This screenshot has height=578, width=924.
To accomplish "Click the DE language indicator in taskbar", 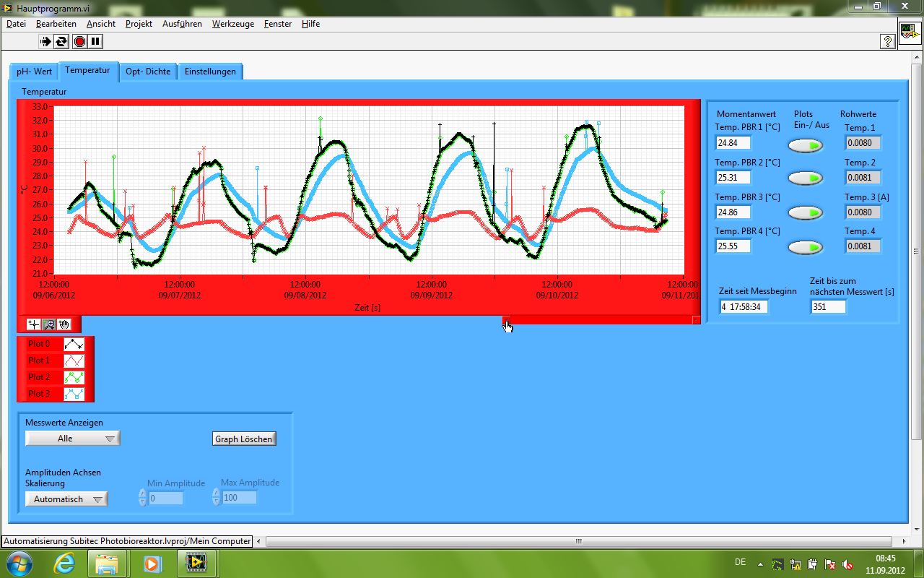I will [x=740, y=562].
